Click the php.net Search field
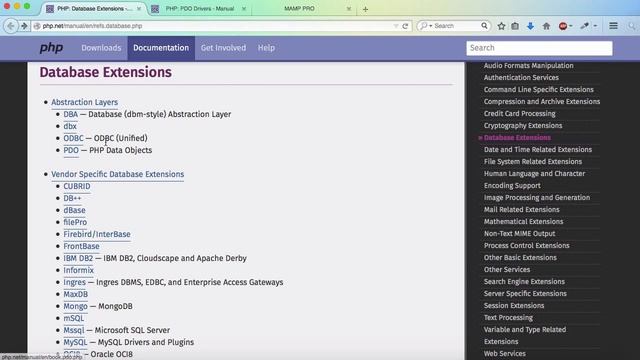640x360 pixels. pos(539,48)
